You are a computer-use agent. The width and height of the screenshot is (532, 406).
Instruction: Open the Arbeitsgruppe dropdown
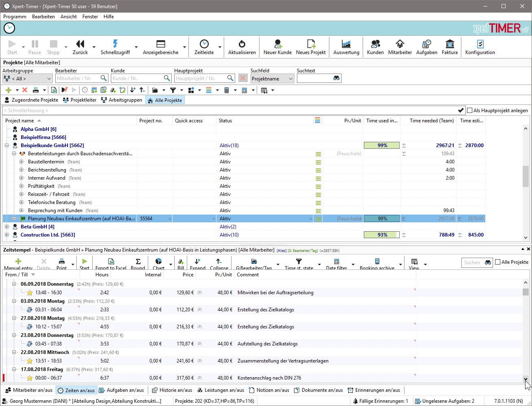pos(28,78)
